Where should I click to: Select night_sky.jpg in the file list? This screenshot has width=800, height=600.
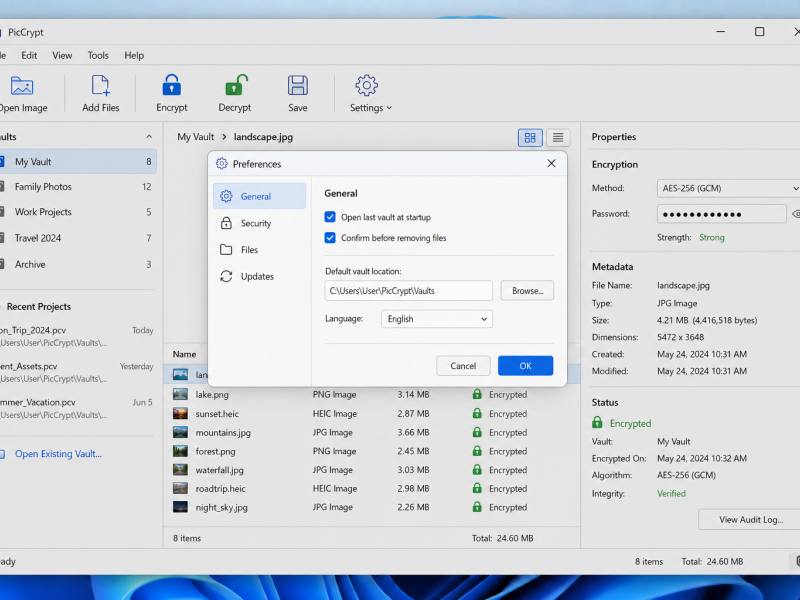point(371,507)
